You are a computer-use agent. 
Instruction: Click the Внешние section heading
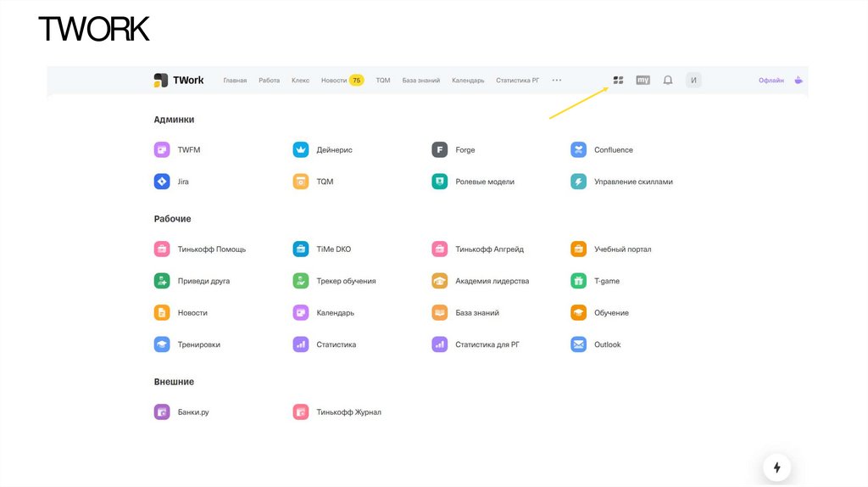coord(174,381)
